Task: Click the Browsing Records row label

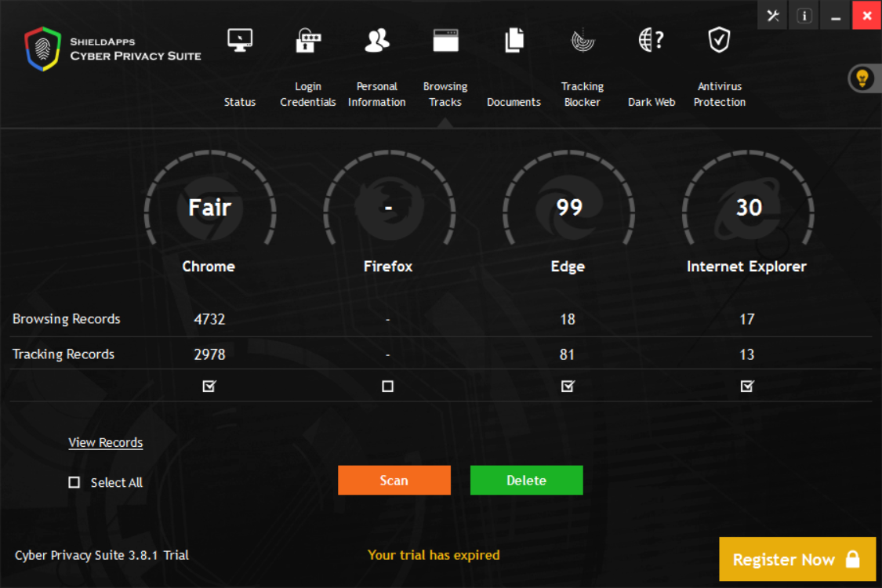Action: click(67, 319)
